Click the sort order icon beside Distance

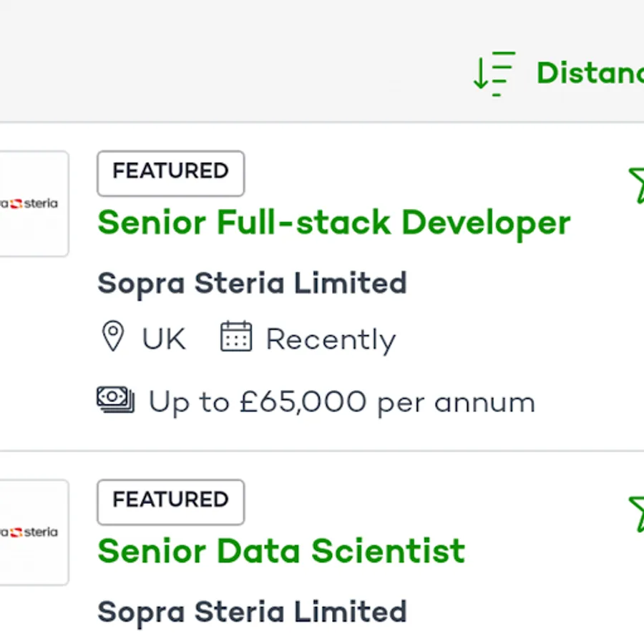click(494, 73)
